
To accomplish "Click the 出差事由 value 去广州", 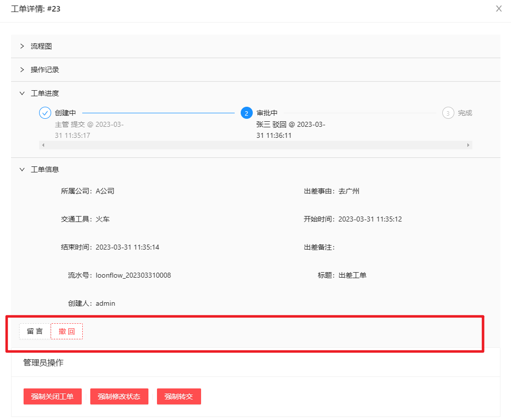I will coord(349,191).
